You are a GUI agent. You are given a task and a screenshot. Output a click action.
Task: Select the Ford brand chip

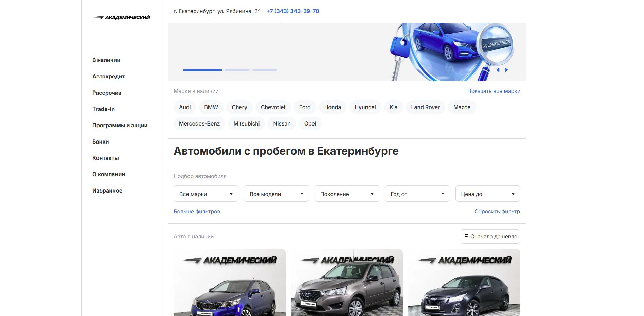[305, 107]
